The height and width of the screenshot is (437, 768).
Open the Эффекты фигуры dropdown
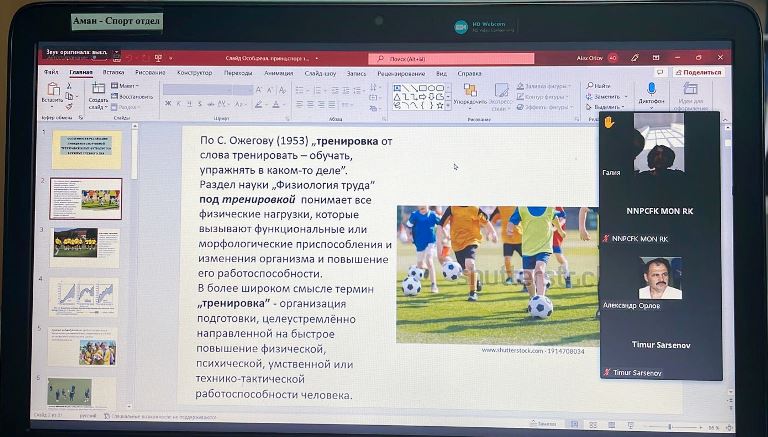(545, 107)
